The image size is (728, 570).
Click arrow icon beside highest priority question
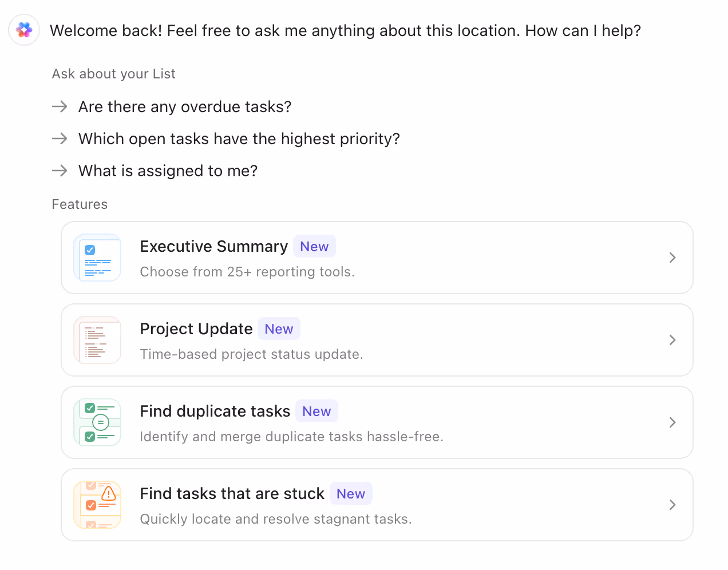(x=60, y=138)
